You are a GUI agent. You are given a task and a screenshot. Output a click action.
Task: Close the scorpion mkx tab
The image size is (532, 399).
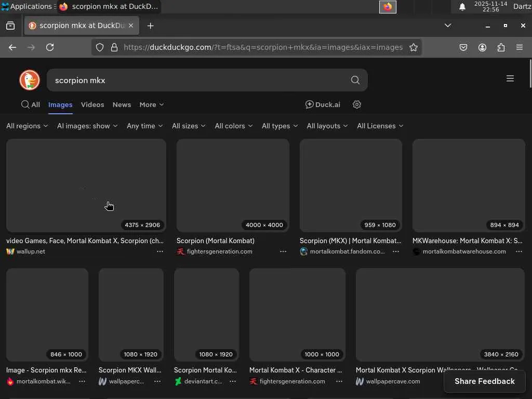[131, 25]
